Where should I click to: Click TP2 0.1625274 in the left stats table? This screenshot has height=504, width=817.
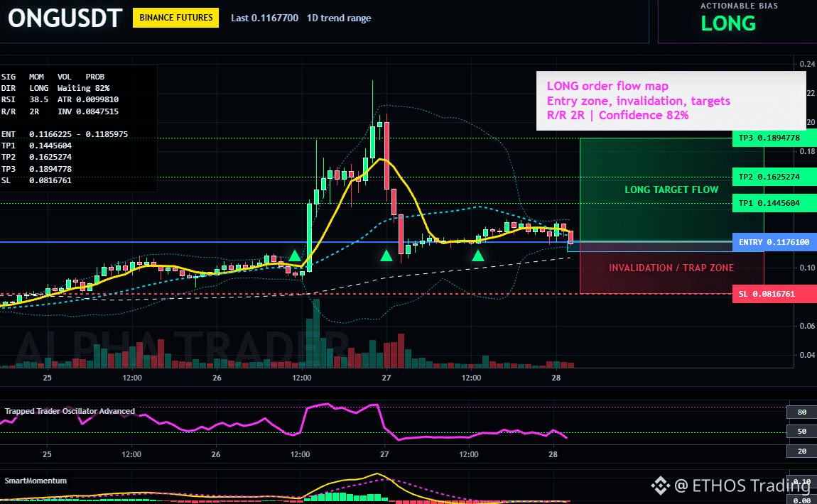coord(36,158)
